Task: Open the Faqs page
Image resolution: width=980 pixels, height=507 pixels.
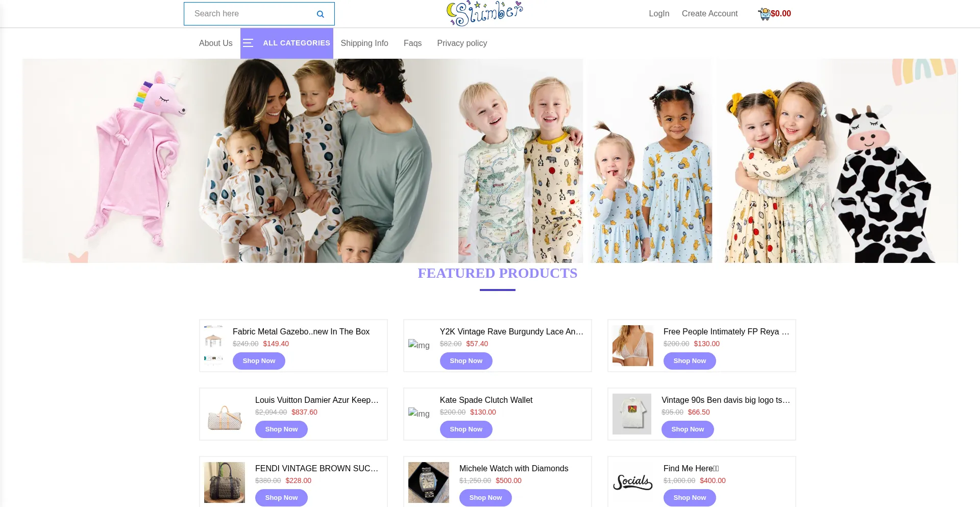Action: pos(412,43)
